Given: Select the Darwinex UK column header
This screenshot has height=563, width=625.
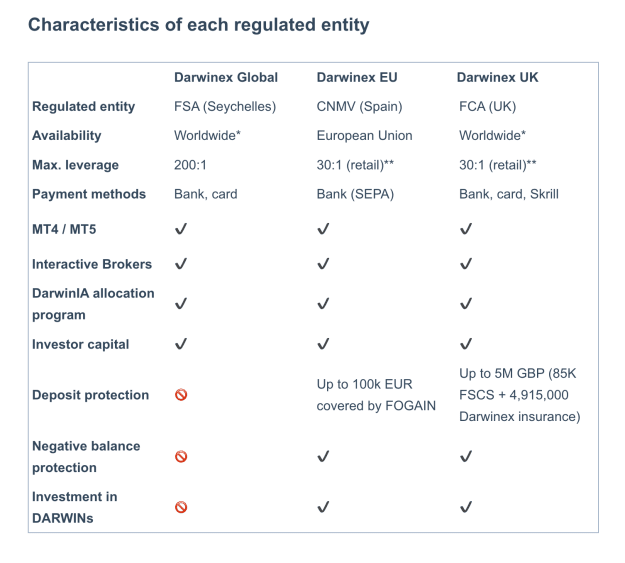Looking at the screenshot, I should pos(497,77).
